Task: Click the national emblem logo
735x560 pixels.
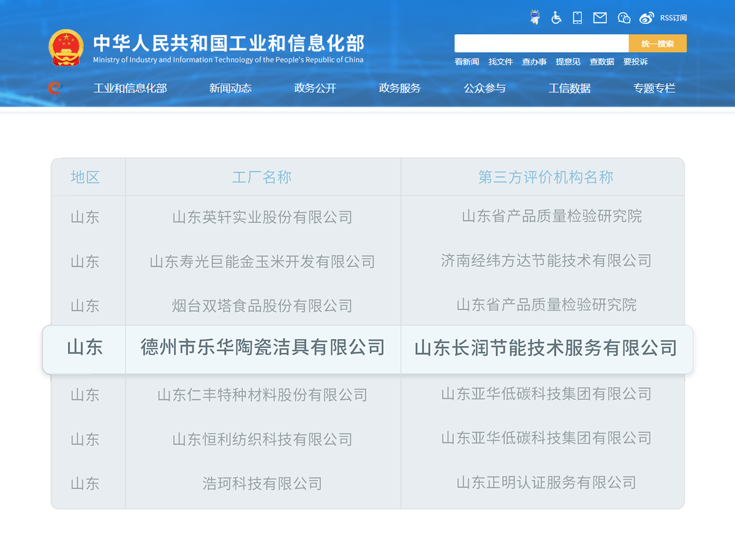Action: click(x=66, y=48)
